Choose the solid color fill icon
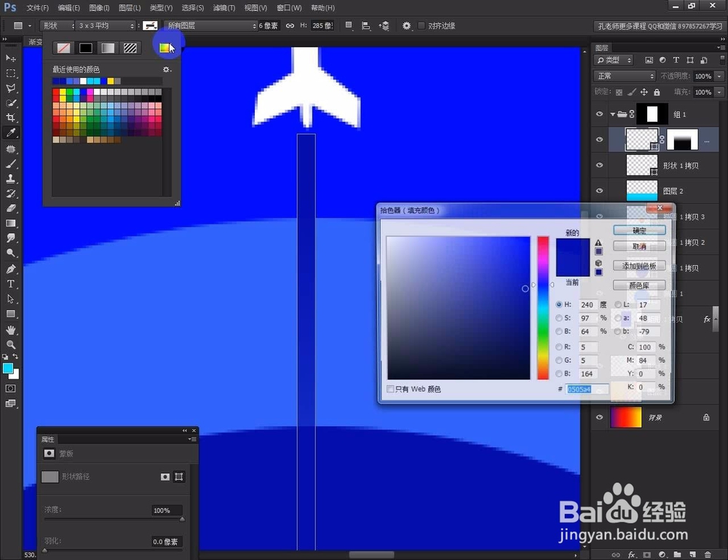Image resolution: width=728 pixels, height=560 pixels. tap(85, 47)
